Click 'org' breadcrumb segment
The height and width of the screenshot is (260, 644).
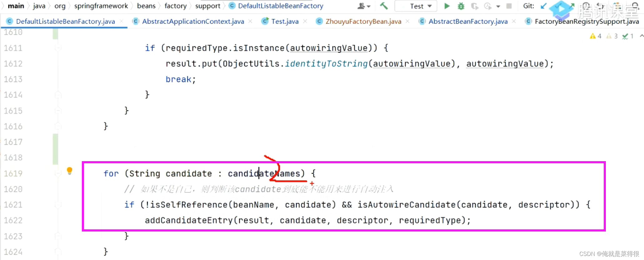point(60,6)
